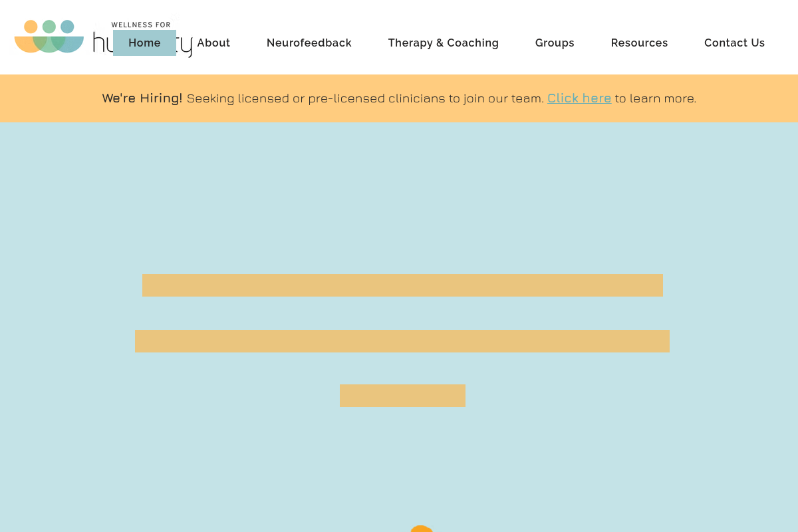Expand the Groups menu
This screenshot has width=798, height=532.
click(555, 43)
